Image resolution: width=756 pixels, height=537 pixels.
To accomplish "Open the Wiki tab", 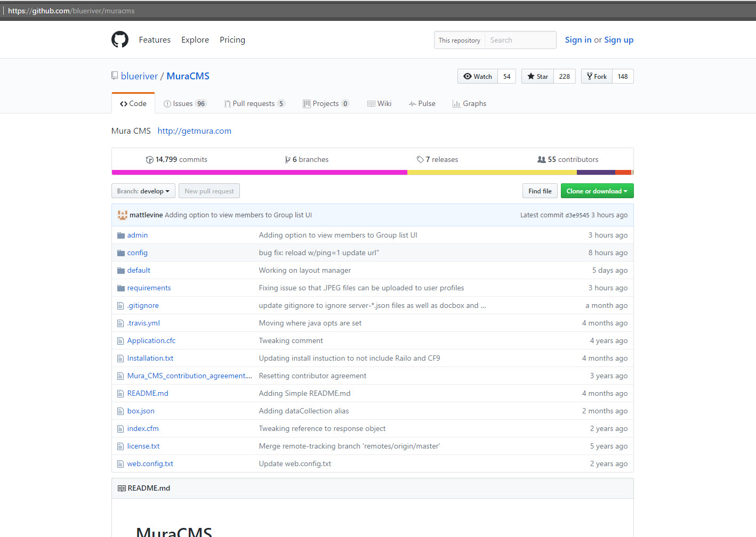I will coord(380,103).
